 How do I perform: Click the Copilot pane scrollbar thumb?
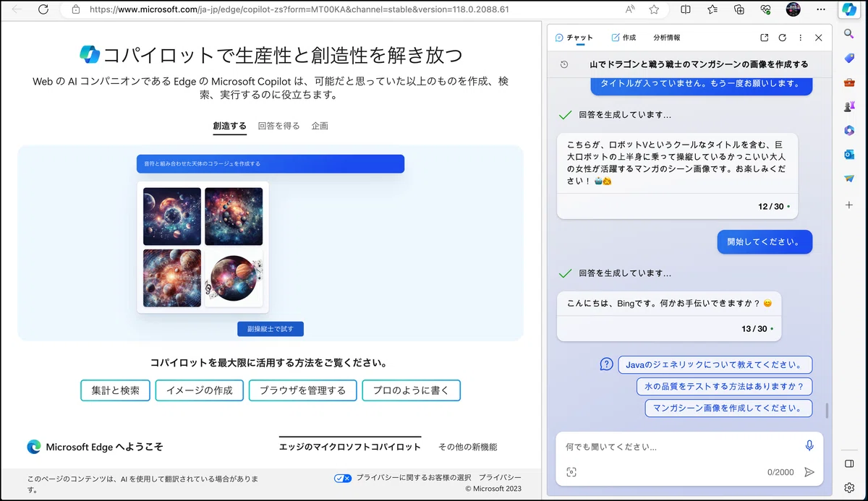coord(827,410)
